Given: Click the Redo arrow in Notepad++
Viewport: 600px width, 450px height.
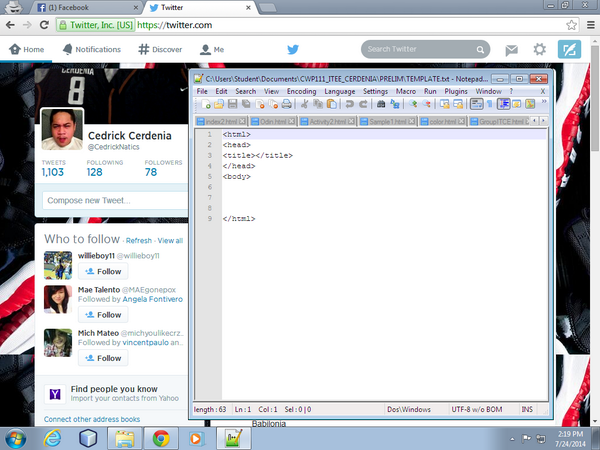Looking at the screenshot, I should tap(363, 104).
